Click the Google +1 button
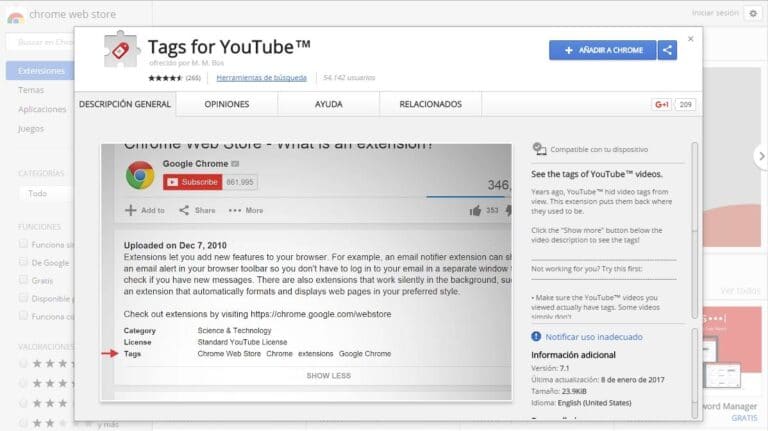The width and height of the screenshot is (768, 431). click(x=661, y=104)
